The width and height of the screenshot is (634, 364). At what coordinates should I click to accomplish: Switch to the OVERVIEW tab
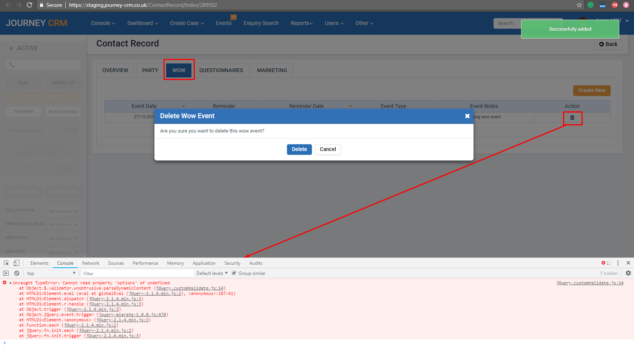pyautogui.click(x=115, y=70)
